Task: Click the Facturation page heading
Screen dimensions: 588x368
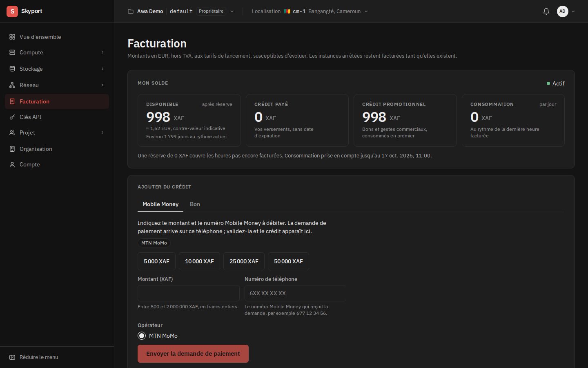Action: tap(157, 43)
